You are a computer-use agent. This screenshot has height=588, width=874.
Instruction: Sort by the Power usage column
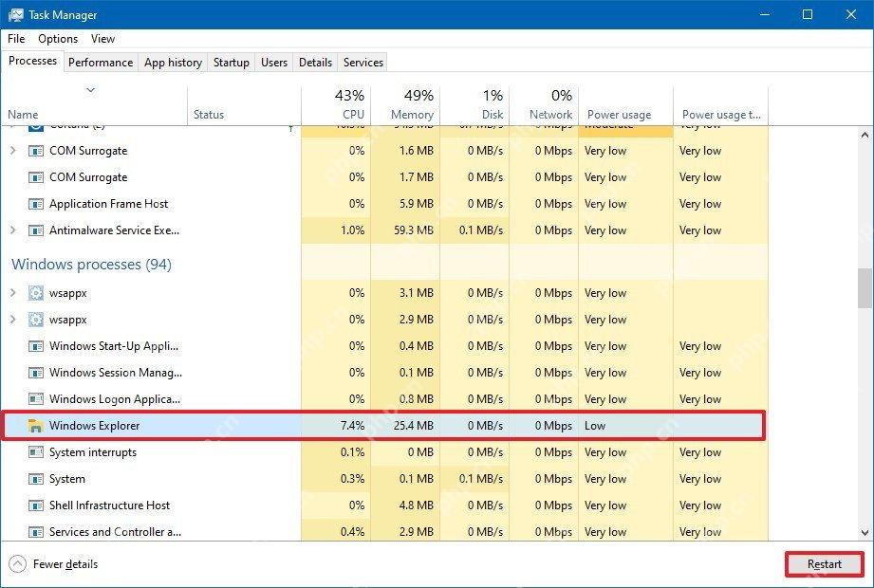coord(626,104)
